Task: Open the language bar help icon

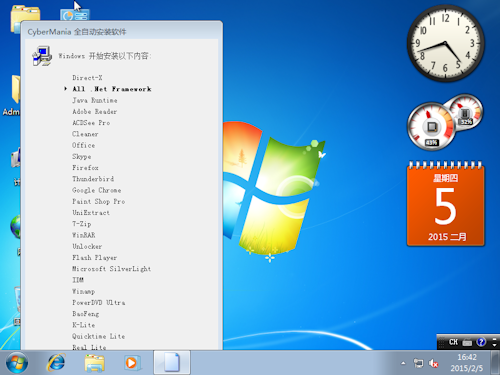Action: point(481,342)
